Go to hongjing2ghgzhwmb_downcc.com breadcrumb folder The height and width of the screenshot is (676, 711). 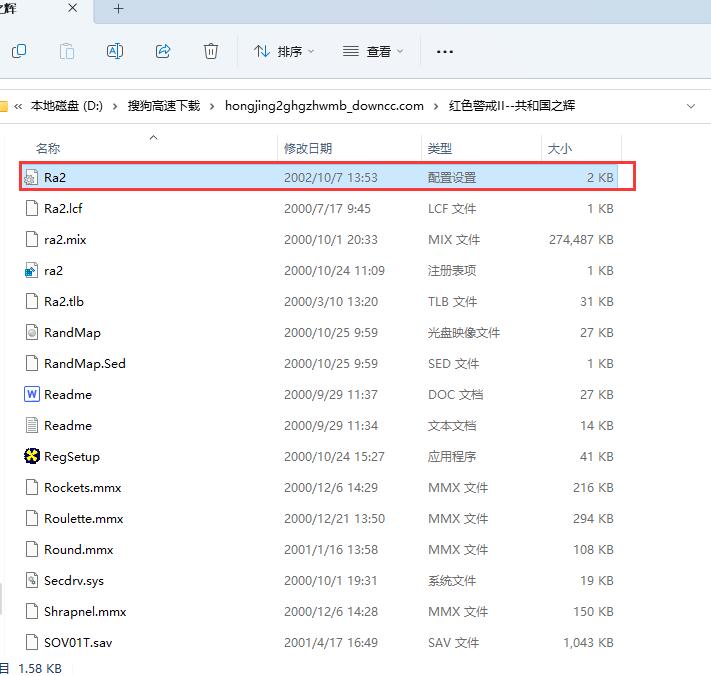point(324,106)
